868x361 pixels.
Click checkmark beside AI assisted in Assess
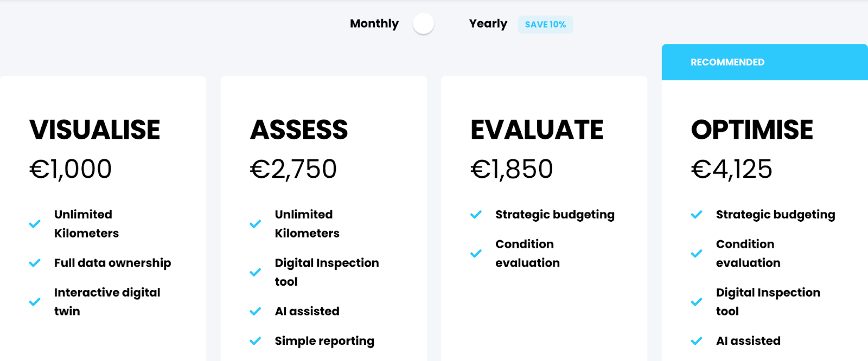pos(255,311)
